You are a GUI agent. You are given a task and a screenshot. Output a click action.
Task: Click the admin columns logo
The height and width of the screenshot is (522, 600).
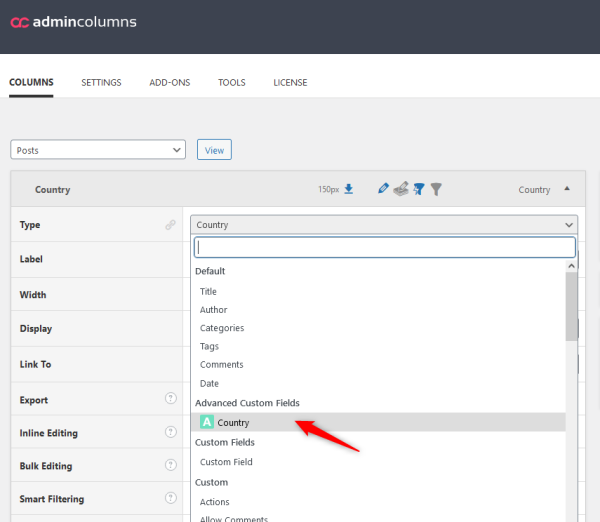click(73, 22)
